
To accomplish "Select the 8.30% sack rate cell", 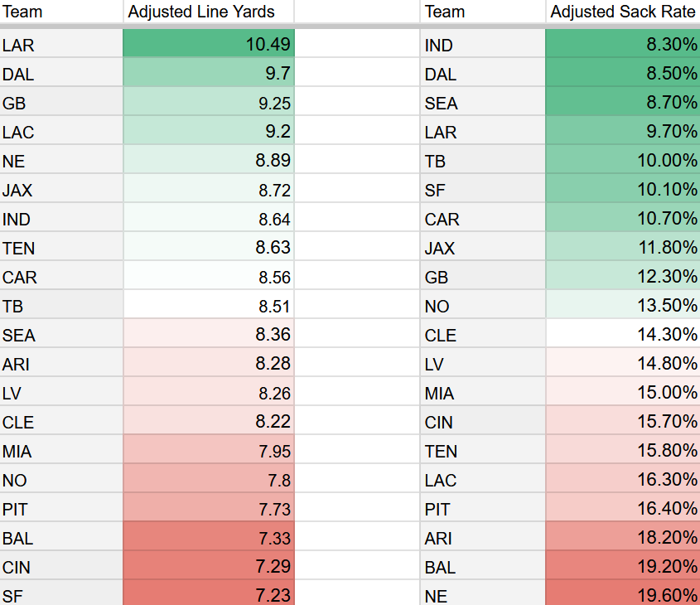I will point(622,45).
